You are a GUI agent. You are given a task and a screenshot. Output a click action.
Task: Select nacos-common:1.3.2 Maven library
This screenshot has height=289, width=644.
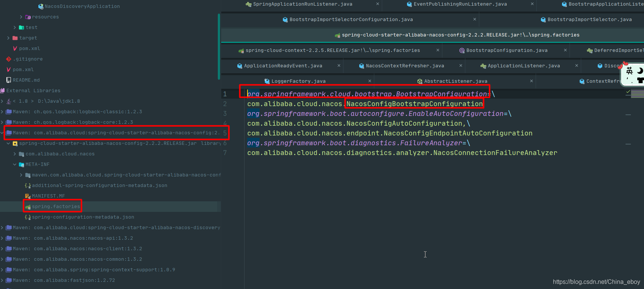pyautogui.click(x=77, y=259)
